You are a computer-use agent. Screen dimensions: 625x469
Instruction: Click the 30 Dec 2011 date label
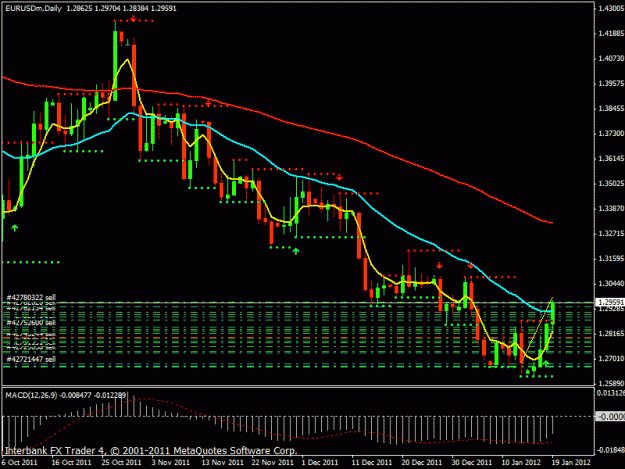472,463
